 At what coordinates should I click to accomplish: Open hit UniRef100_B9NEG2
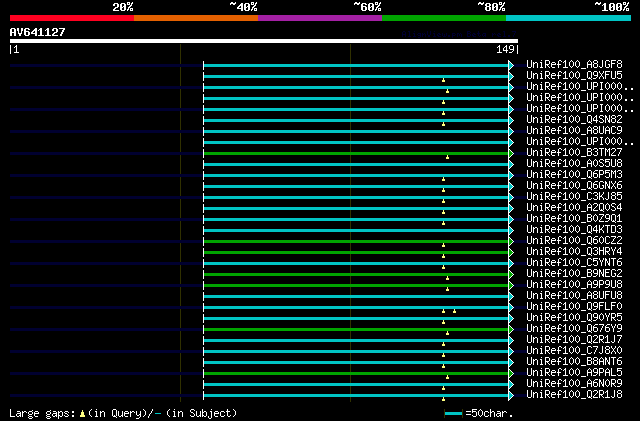pos(574,274)
